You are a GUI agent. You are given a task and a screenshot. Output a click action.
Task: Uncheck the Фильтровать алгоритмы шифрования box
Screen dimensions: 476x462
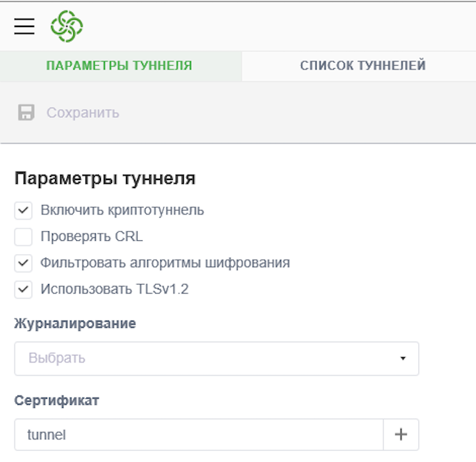click(23, 263)
